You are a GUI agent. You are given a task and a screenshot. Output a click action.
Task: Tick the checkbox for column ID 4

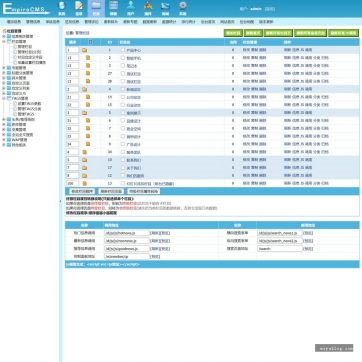click(x=123, y=89)
